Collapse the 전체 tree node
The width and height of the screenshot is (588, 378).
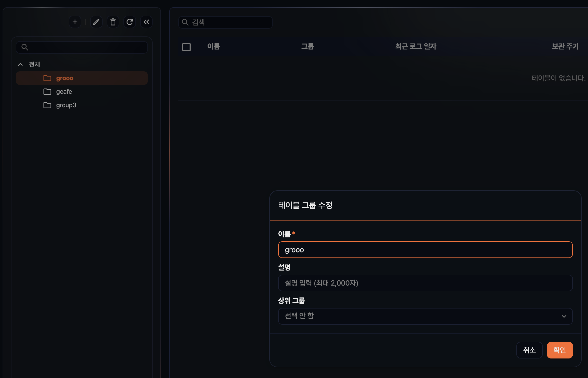[20, 64]
